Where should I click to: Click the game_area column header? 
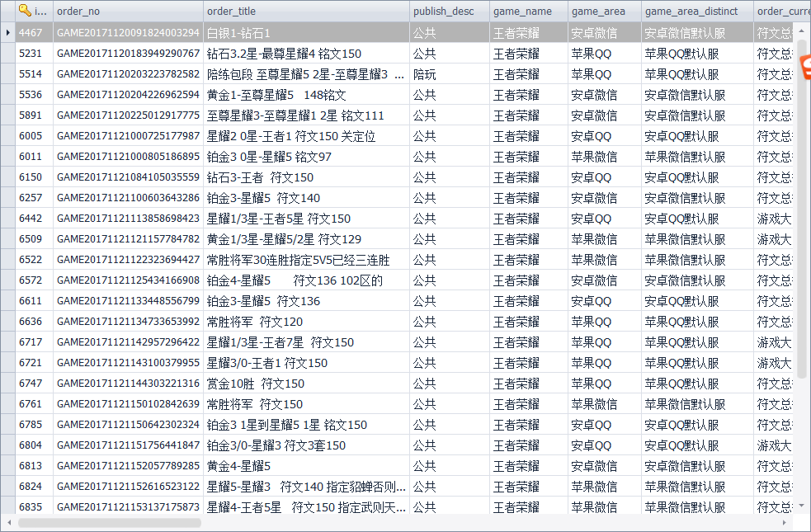pyautogui.click(x=605, y=11)
